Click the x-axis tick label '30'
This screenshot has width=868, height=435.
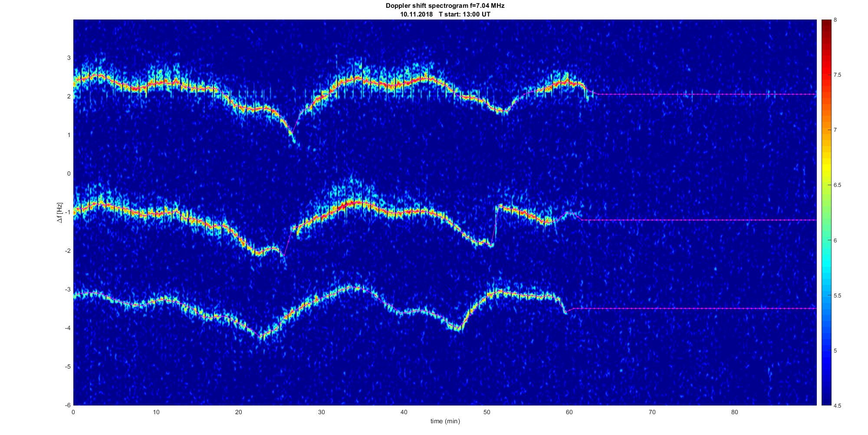[321, 412]
